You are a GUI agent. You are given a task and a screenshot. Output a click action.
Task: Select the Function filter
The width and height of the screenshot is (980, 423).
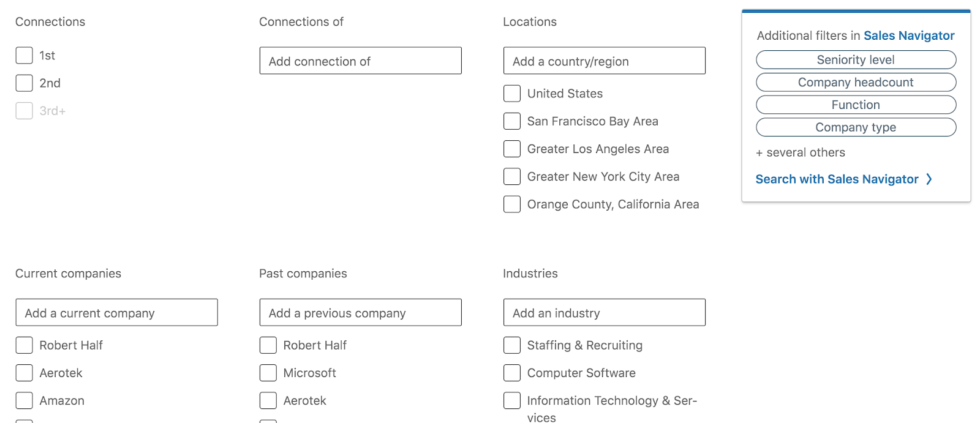856,105
